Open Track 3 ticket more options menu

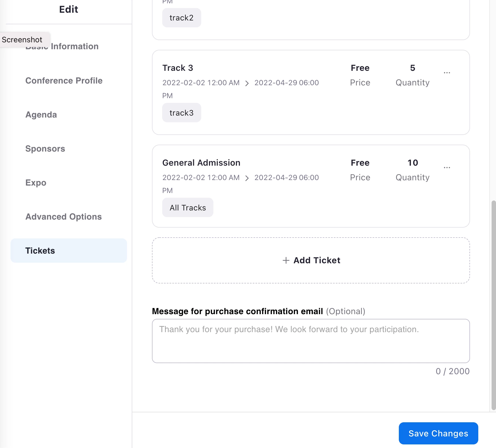click(x=447, y=73)
